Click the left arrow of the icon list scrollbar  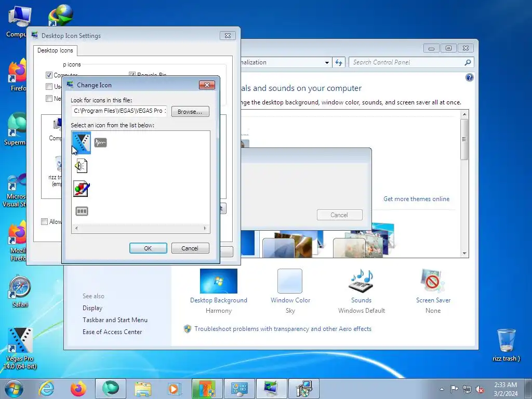(76, 228)
